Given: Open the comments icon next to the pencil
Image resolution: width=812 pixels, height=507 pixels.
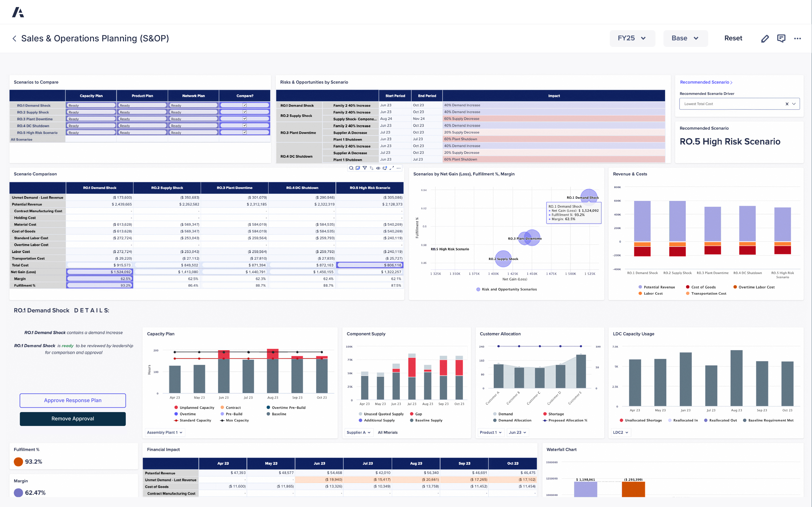Looking at the screenshot, I should [782, 38].
